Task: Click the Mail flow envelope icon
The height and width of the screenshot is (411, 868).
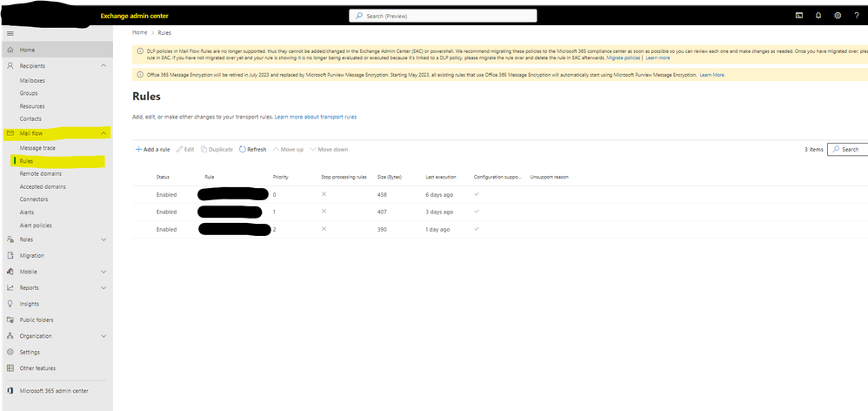Action: pyautogui.click(x=10, y=133)
